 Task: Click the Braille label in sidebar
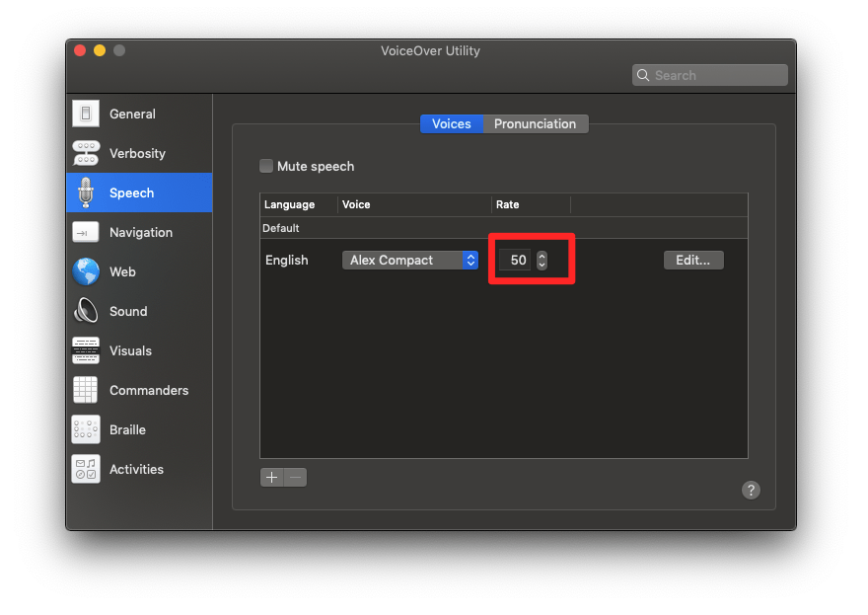pos(127,430)
